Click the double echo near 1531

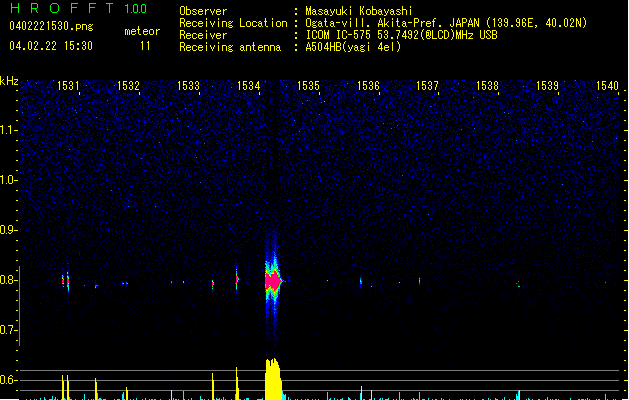pyautogui.click(x=65, y=281)
